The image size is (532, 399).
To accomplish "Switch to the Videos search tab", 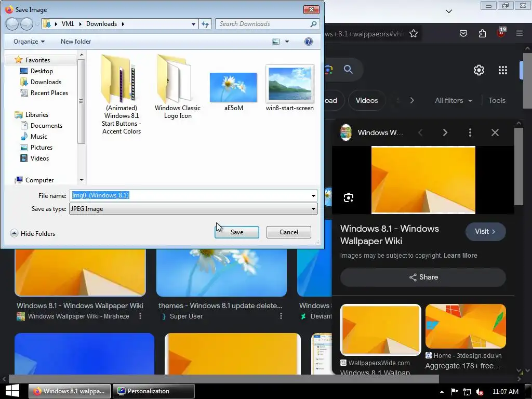I will [366, 100].
